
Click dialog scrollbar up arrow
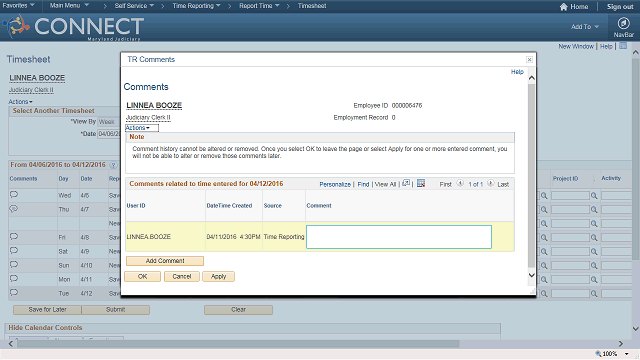click(531, 78)
